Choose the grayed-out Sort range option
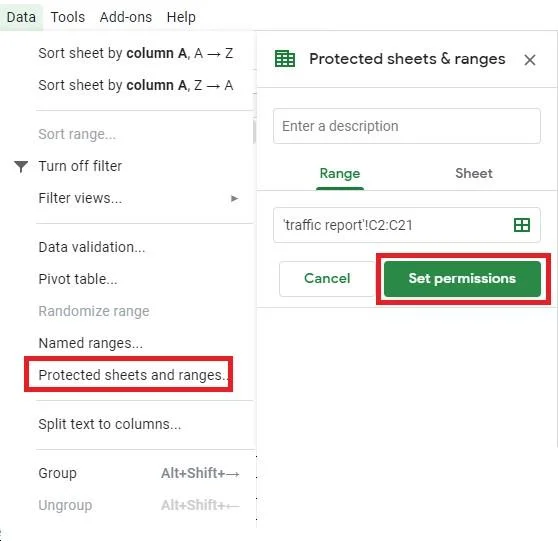The height and width of the screenshot is (541, 558). point(77,134)
